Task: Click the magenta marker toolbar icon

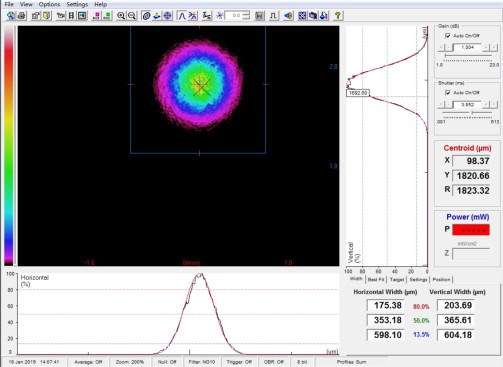Action: point(96,15)
